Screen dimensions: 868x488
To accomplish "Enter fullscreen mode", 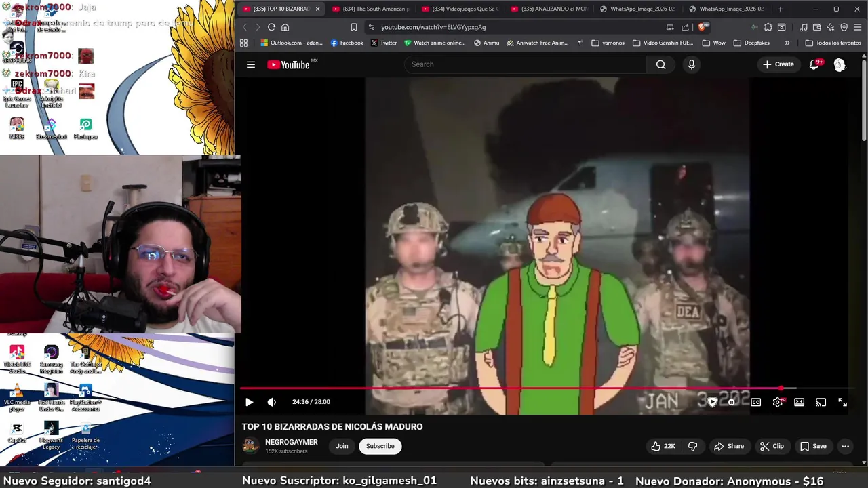I will (842, 402).
